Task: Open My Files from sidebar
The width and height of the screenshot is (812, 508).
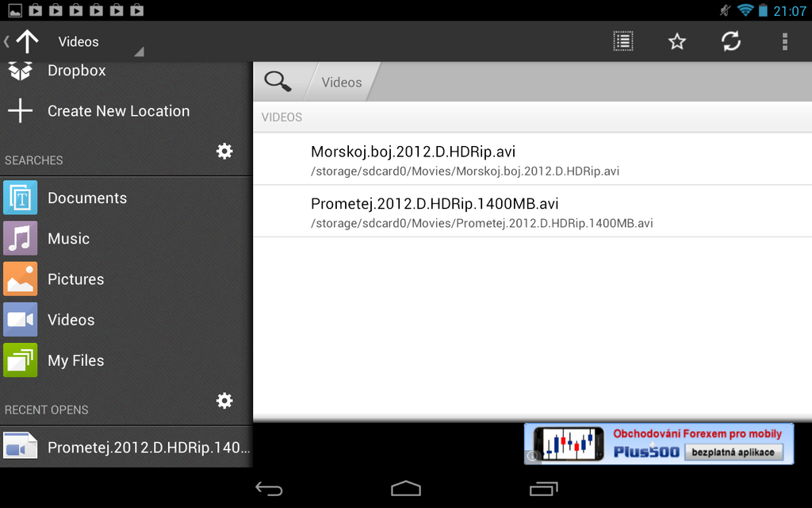Action: (75, 360)
